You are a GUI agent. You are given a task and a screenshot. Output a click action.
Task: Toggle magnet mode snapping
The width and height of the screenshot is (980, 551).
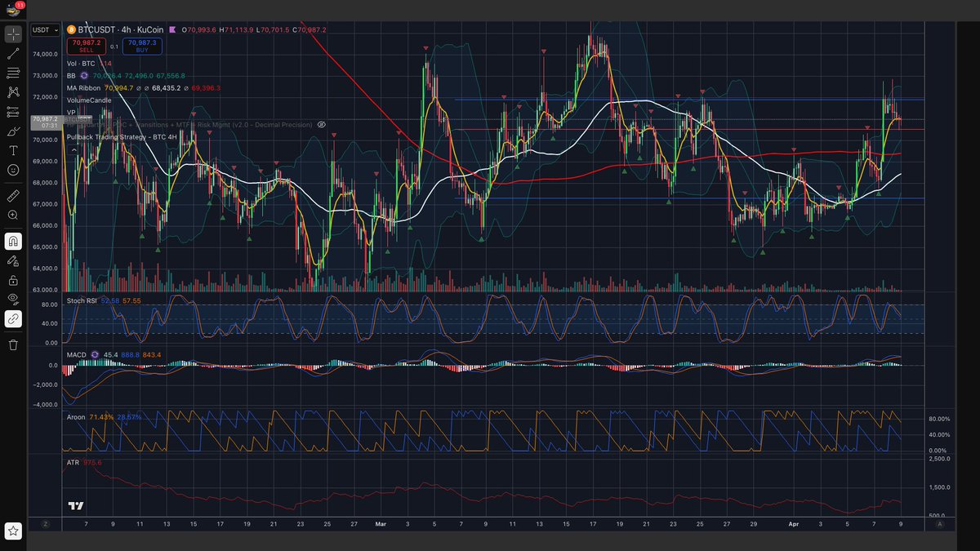point(13,242)
